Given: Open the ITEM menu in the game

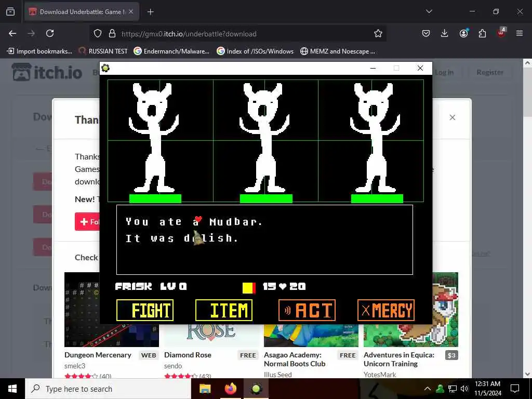Looking at the screenshot, I should (224, 310).
